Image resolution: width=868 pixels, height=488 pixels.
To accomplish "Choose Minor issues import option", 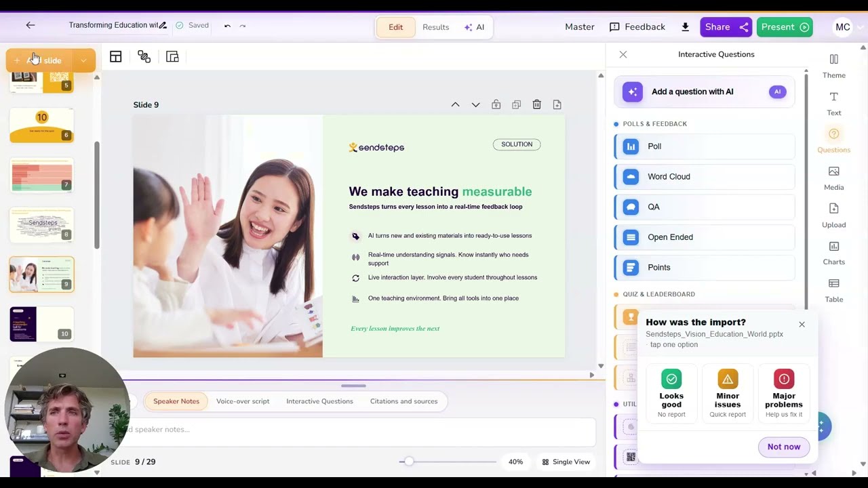I will pyautogui.click(x=728, y=394).
